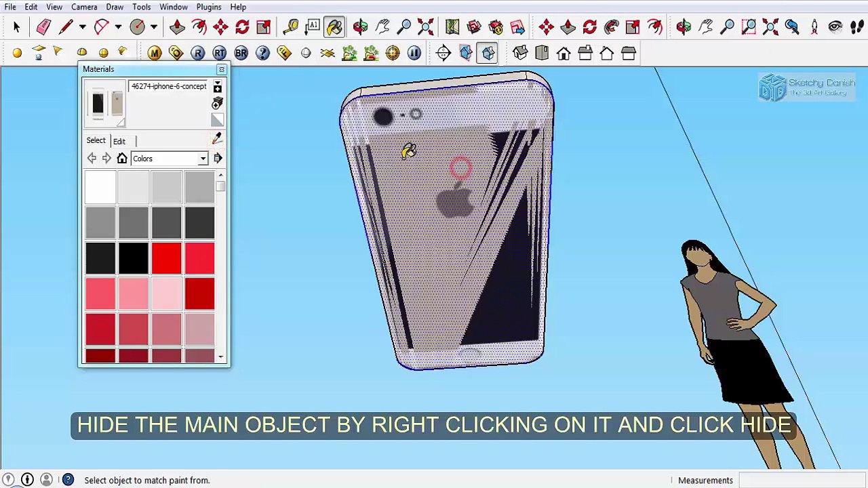
Task: Click the target crosshair plugin icon
Action: [x=393, y=53]
